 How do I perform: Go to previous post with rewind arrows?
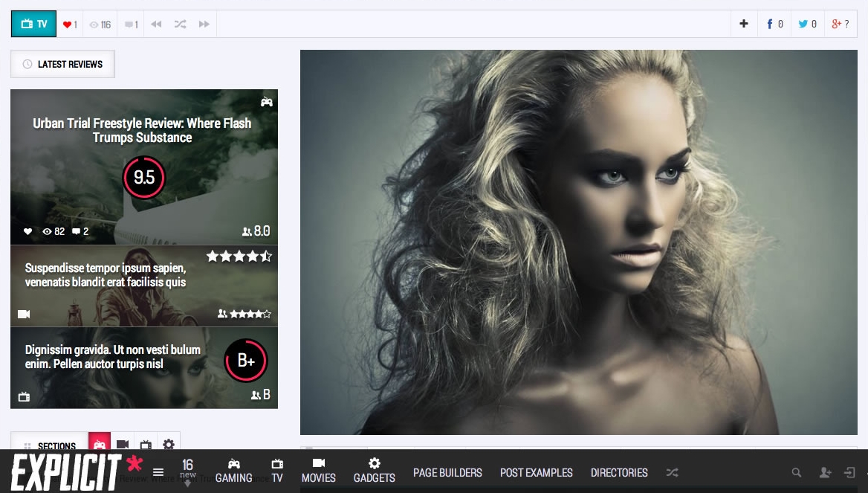pos(156,24)
